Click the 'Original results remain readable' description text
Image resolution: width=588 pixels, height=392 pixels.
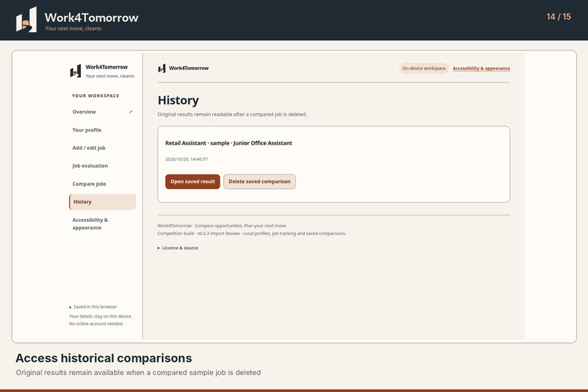pos(232,115)
